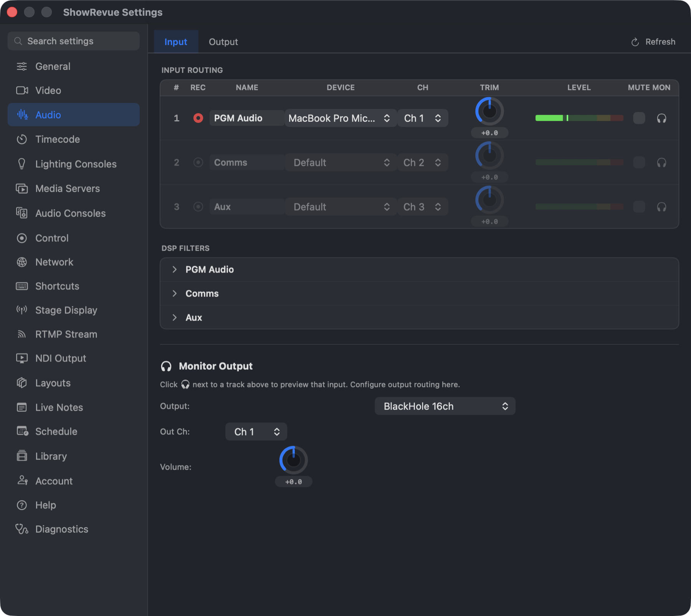Select Diagnostics in the sidebar

(x=73, y=529)
